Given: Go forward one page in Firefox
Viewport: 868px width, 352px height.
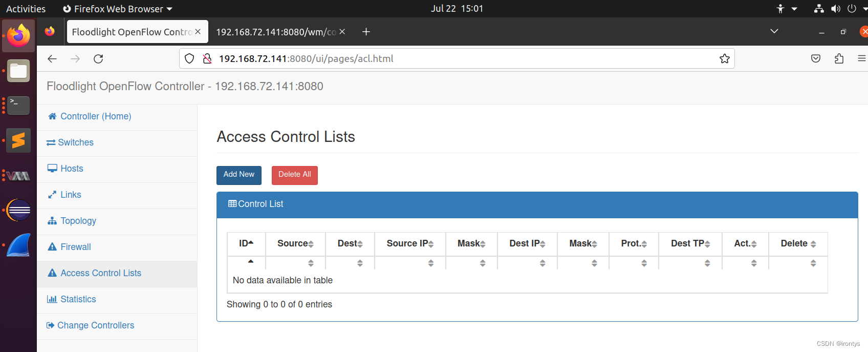Looking at the screenshot, I should pos(75,58).
